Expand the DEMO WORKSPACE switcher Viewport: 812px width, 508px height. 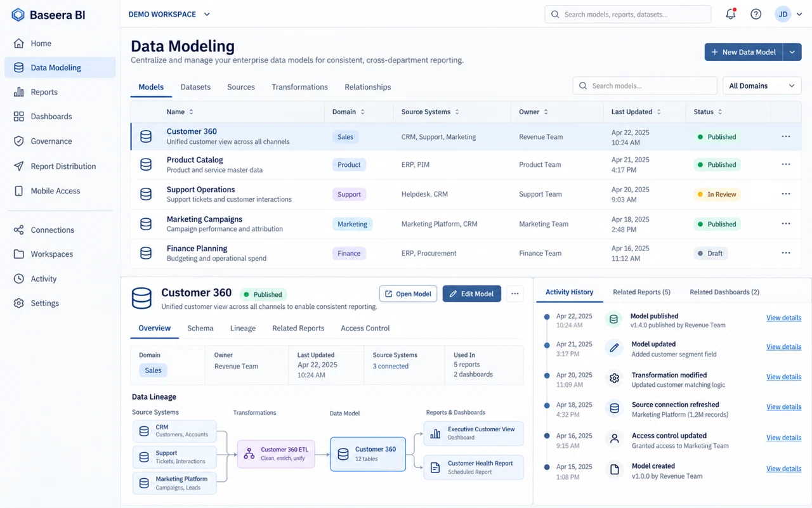click(169, 14)
